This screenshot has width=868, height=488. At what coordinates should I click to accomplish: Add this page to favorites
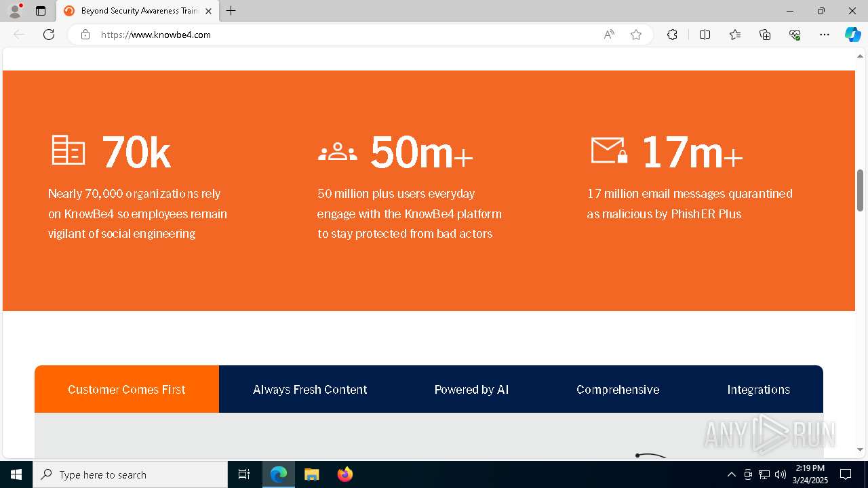pos(636,35)
